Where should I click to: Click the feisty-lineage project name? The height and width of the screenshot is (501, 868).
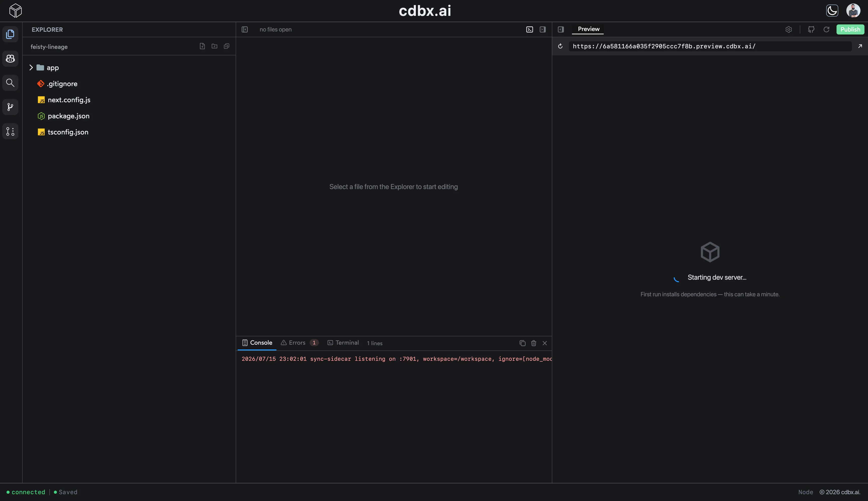49,47
